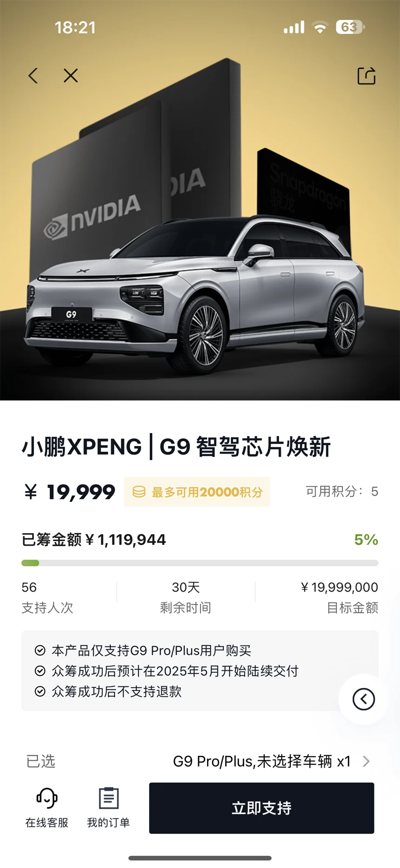The height and width of the screenshot is (868, 400).
Task: Tap the floating circular back-arrow button
Action: pyautogui.click(x=364, y=699)
